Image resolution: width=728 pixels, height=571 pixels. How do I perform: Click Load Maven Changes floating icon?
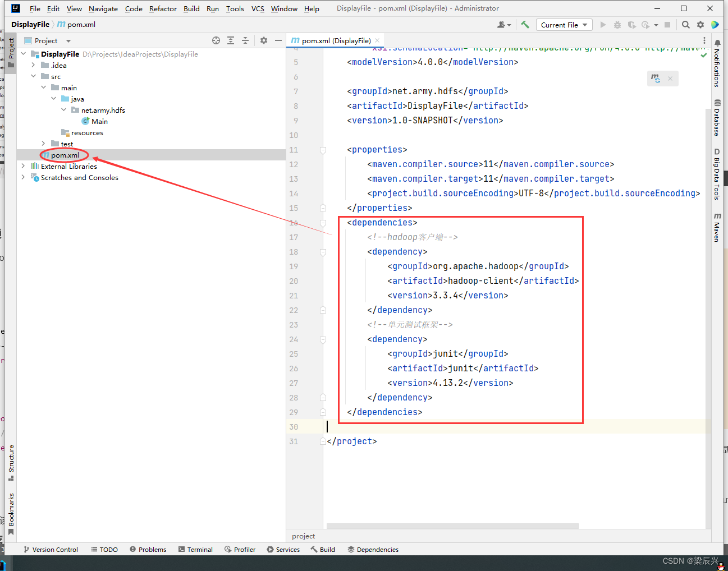pos(656,79)
